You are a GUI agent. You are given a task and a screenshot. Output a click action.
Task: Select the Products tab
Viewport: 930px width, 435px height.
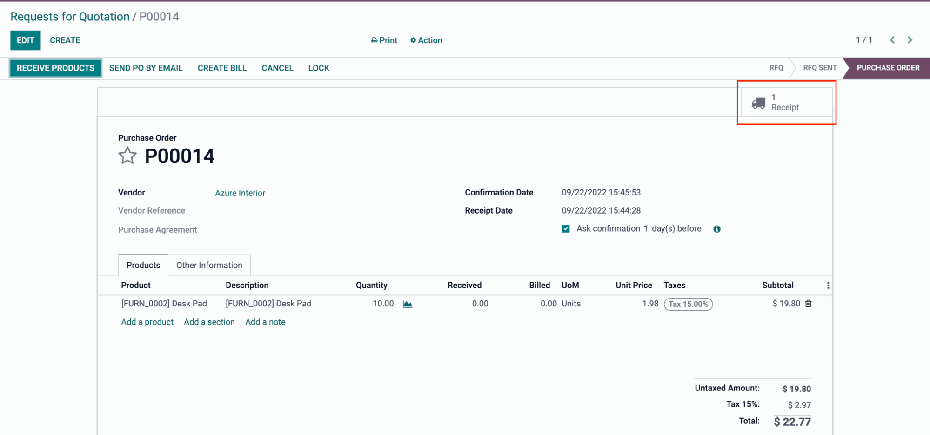[x=143, y=265]
